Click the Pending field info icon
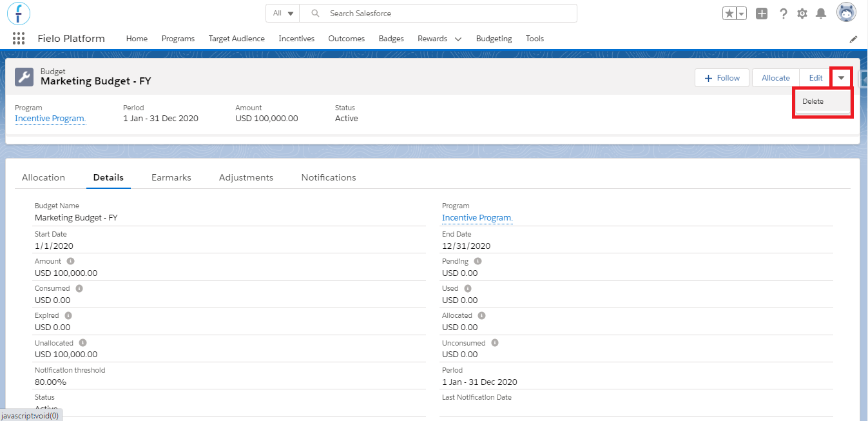 pos(477,261)
